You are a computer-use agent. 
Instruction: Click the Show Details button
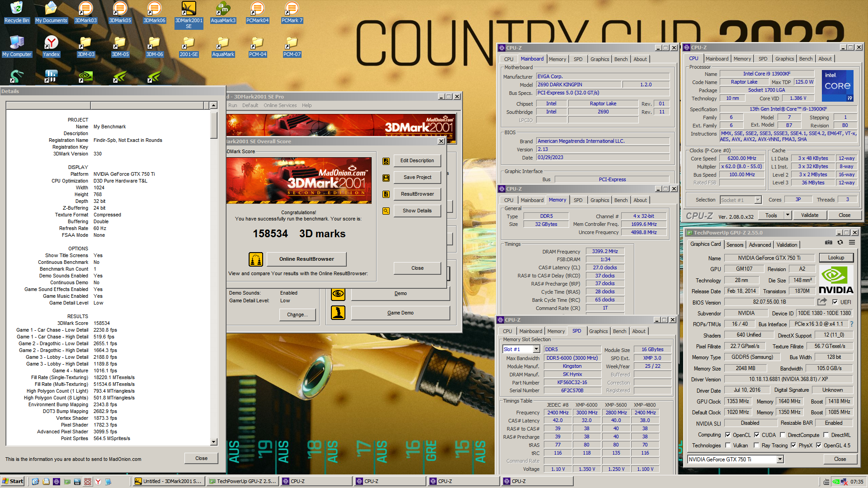417,211
